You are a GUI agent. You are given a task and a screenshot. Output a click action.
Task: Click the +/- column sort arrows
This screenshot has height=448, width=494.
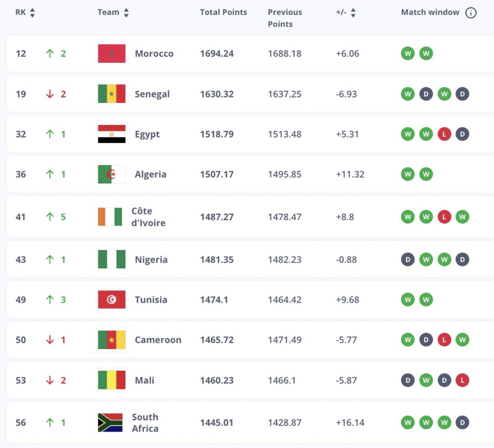tap(353, 13)
